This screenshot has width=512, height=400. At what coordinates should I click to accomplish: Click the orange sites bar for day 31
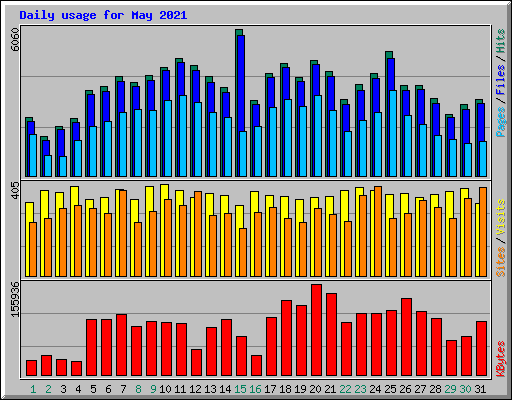coord(483,232)
